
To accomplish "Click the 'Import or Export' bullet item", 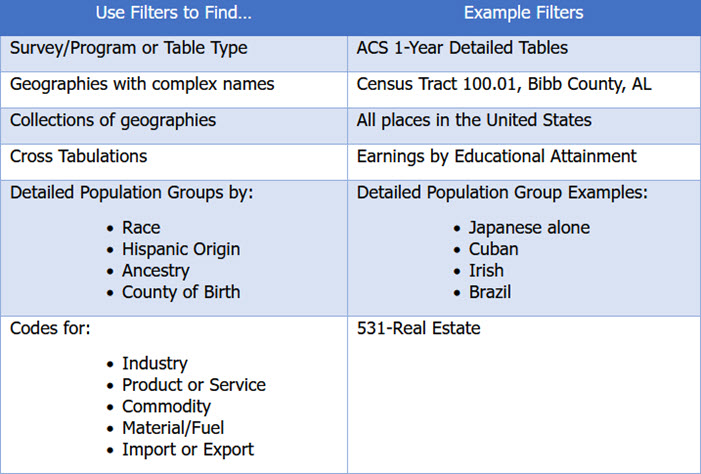I will 188,450.
